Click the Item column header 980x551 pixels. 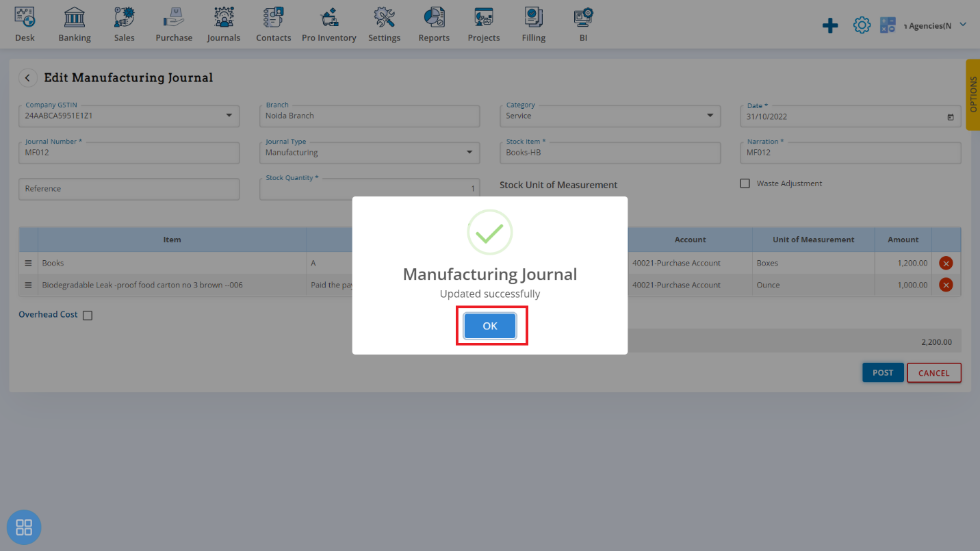click(172, 240)
